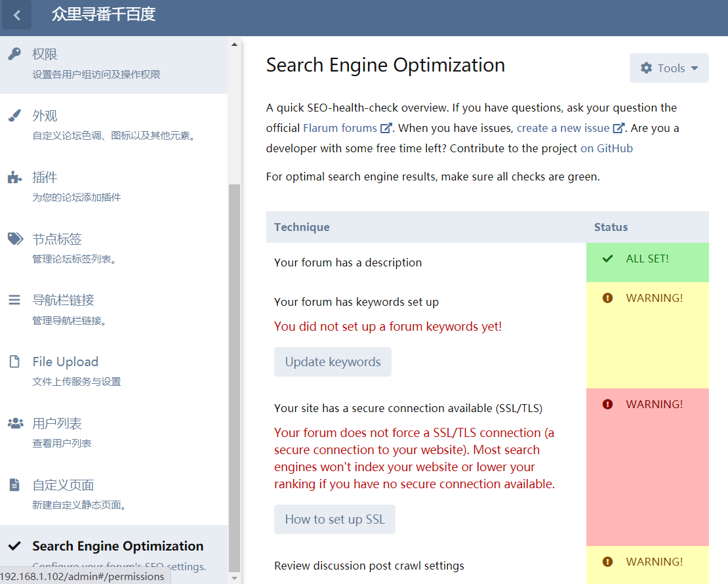
Task: Click the sidebar scrollbar up arrow
Action: (x=235, y=45)
